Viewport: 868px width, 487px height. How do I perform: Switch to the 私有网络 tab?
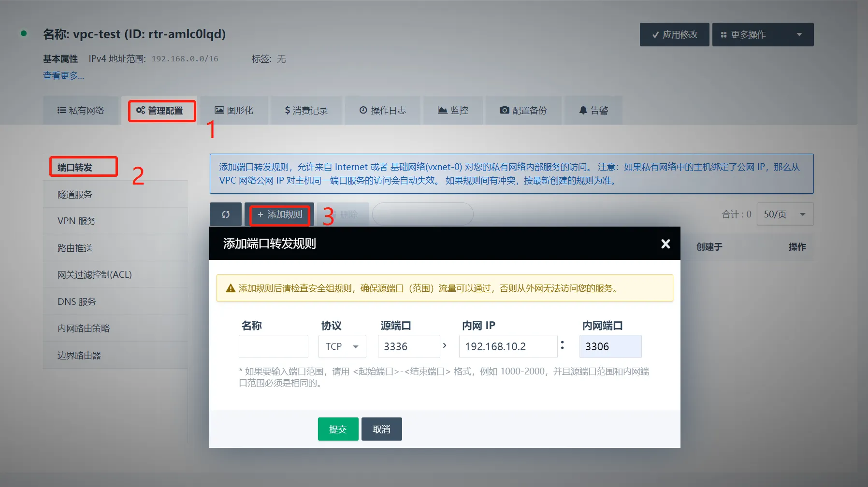click(x=81, y=111)
